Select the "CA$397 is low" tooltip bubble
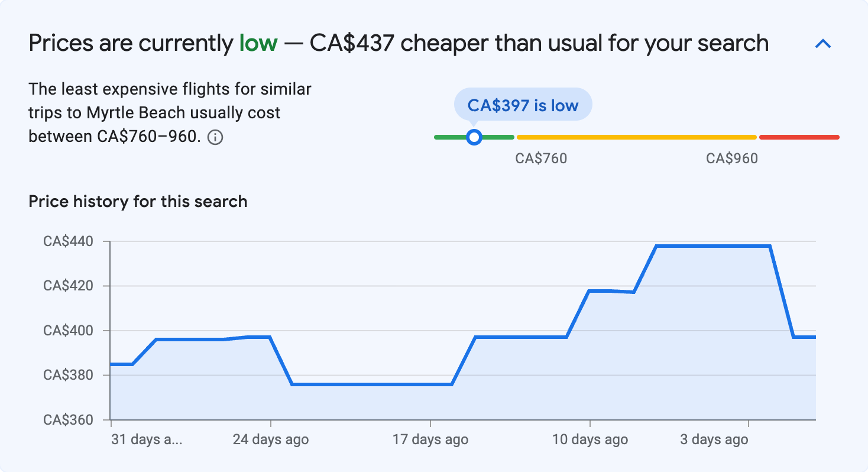Image resolution: width=868 pixels, height=472 pixels. [523, 104]
